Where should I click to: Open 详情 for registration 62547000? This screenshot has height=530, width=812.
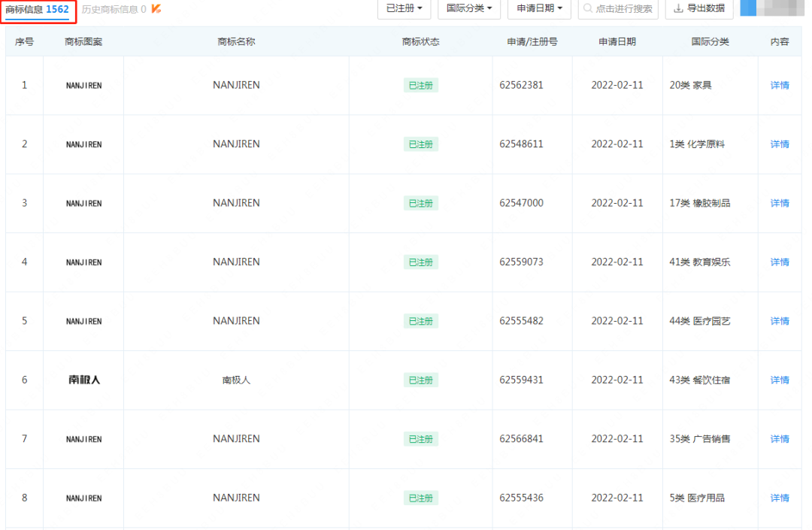[780, 204]
